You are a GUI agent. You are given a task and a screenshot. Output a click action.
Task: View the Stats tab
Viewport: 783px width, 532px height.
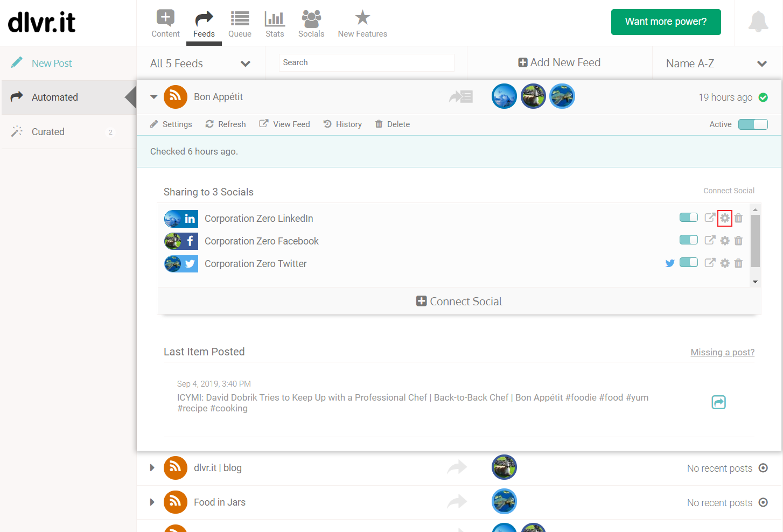(x=275, y=24)
